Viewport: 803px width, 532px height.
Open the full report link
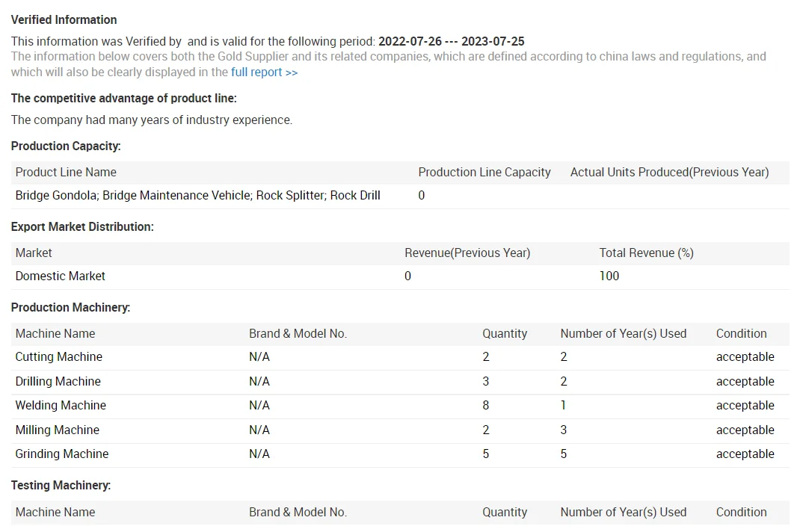coord(264,72)
